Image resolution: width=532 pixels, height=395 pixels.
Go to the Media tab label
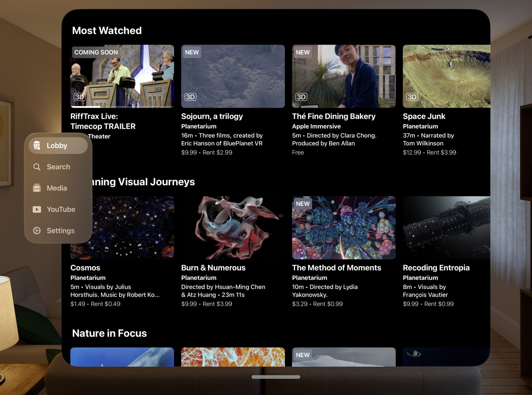click(57, 188)
